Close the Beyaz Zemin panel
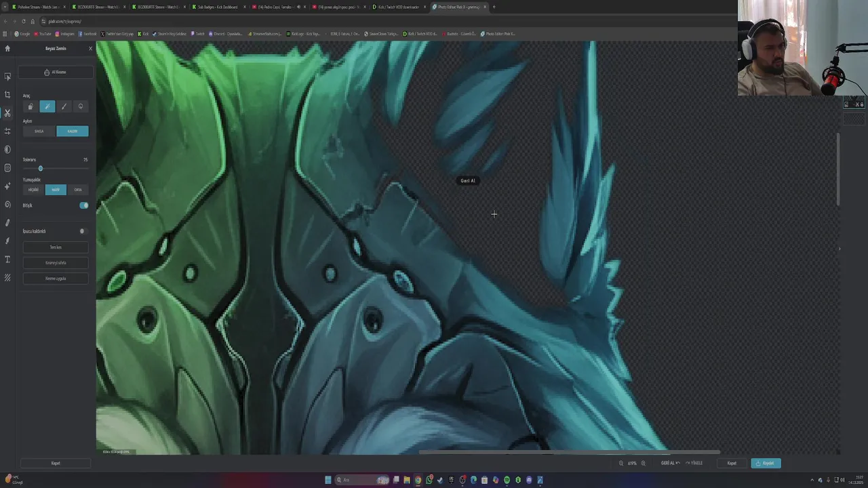 tap(90, 48)
